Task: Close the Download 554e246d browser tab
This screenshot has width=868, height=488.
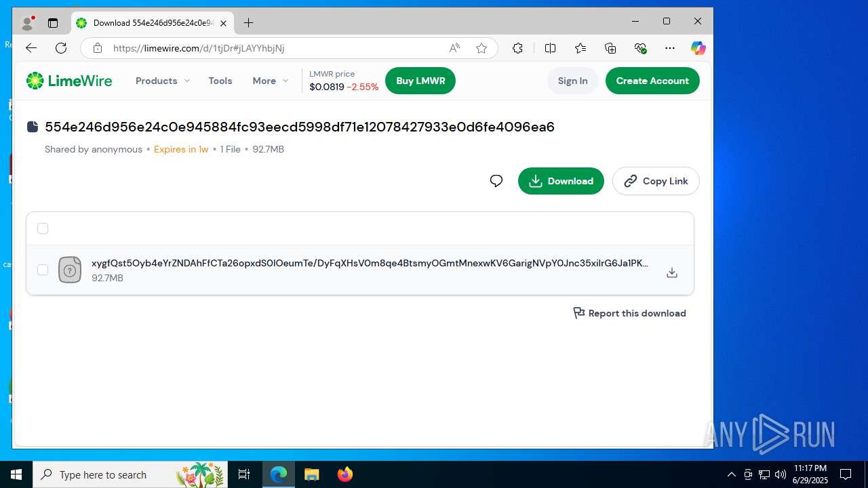Action: (x=223, y=23)
